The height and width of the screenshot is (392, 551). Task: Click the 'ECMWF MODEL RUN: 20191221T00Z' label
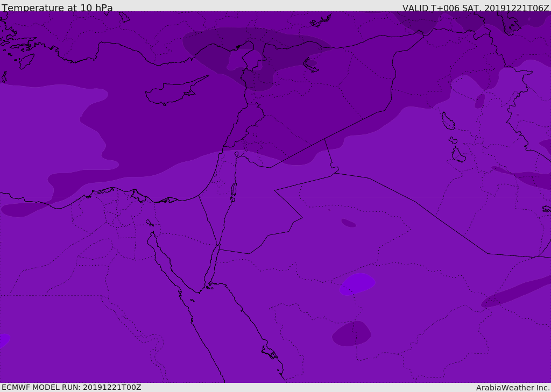[x=72, y=387]
